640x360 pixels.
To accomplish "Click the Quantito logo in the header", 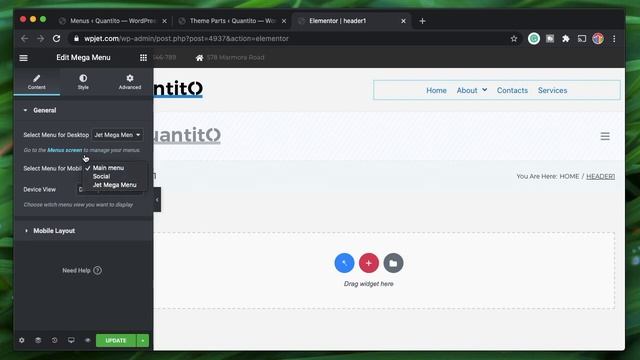I will (178, 89).
